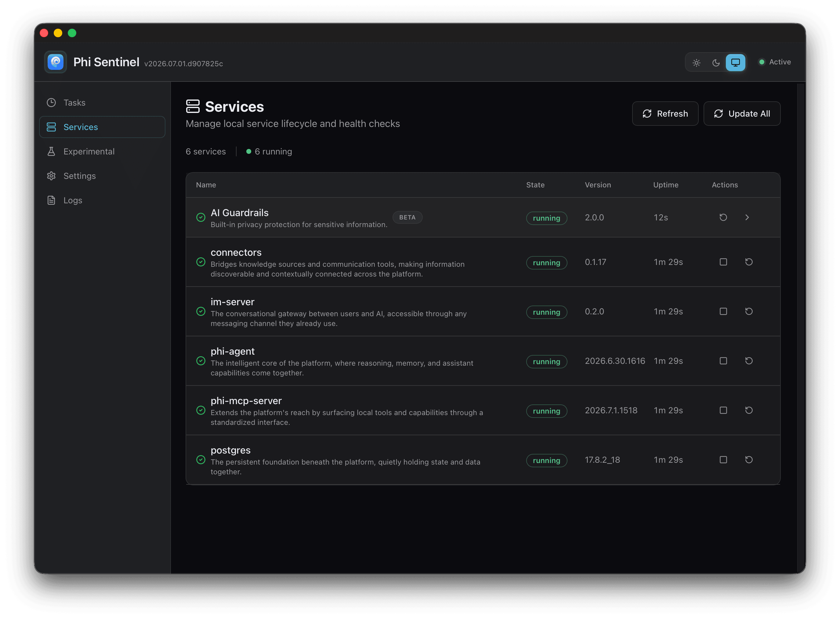The width and height of the screenshot is (840, 619).
Task: Stop the postgres service
Action: pyautogui.click(x=723, y=460)
